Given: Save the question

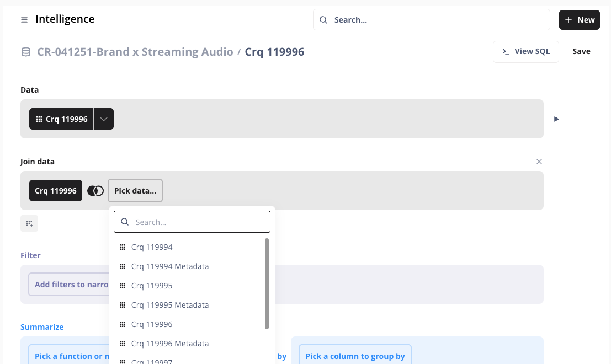Looking at the screenshot, I should [x=581, y=51].
